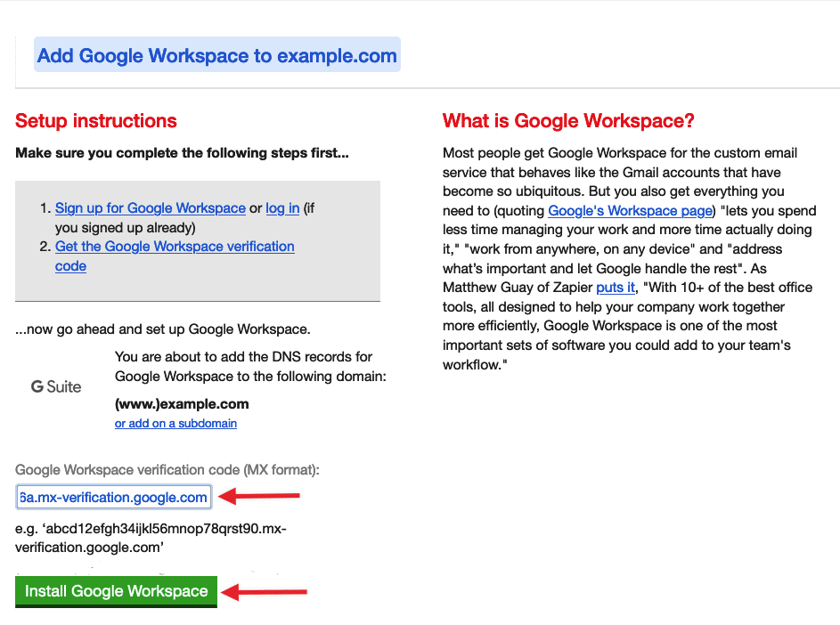Choose 'or add on a subdomain'
The width and height of the screenshot is (840, 625).
[x=175, y=423]
